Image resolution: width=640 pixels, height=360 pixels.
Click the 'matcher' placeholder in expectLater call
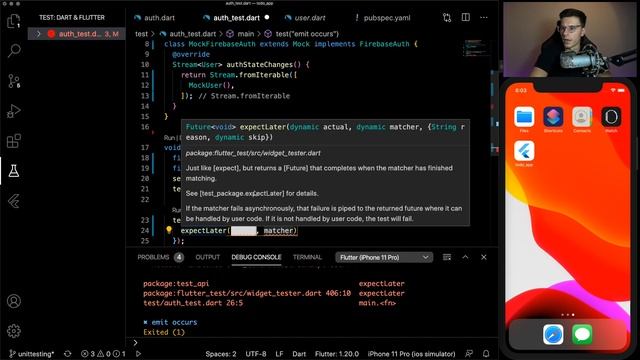(278, 231)
